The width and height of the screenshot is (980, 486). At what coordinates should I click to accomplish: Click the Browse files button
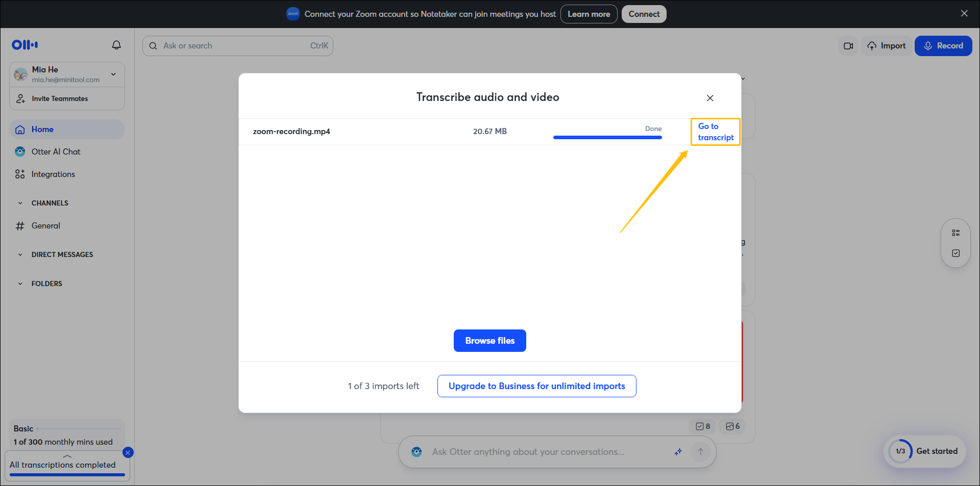click(x=489, y=340)
